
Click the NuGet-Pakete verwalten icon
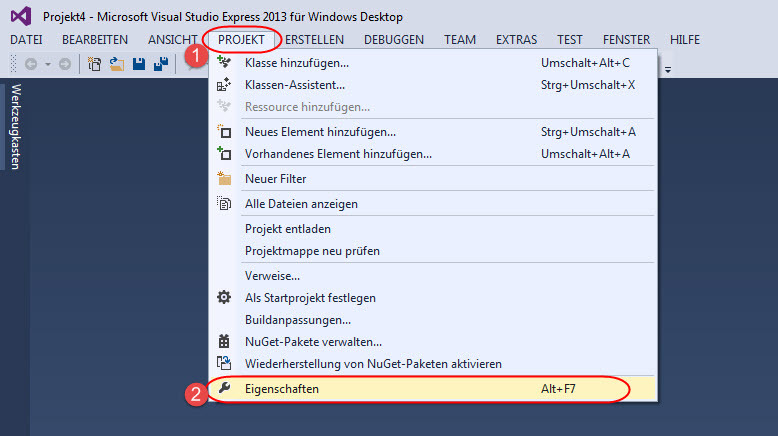click(x=224, y=341)
